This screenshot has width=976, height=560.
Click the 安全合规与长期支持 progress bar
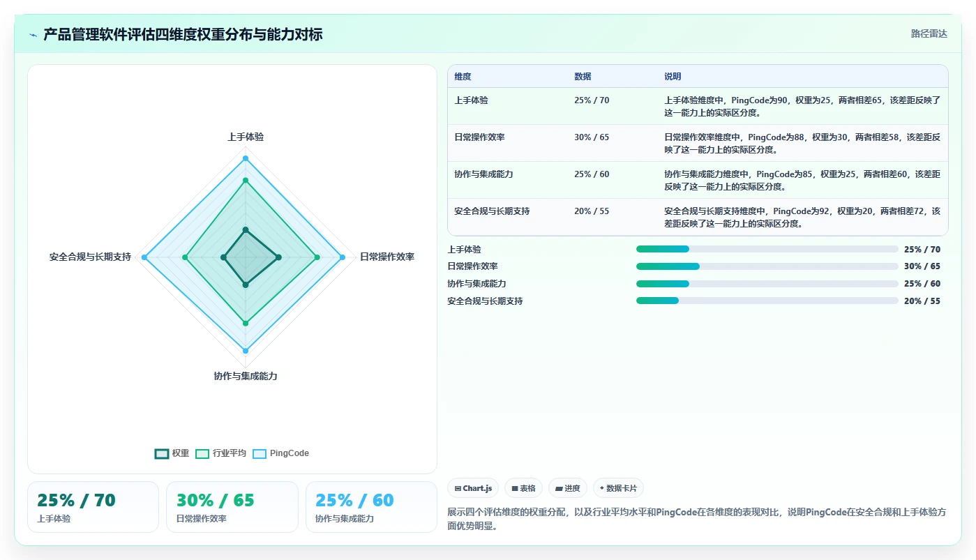(x=767, y=301)
